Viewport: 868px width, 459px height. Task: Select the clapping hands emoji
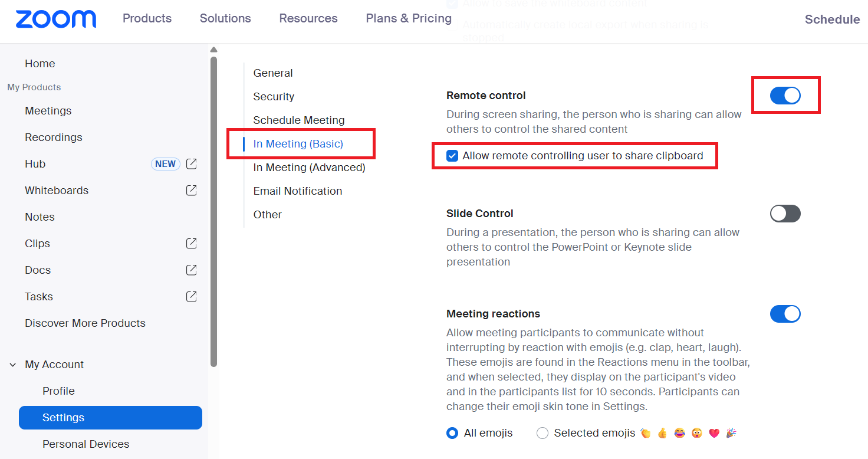[x=645, y=432]
